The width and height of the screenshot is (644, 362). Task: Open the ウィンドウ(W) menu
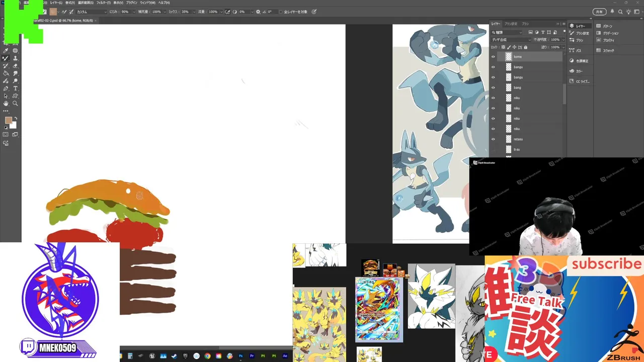[147, 3]
